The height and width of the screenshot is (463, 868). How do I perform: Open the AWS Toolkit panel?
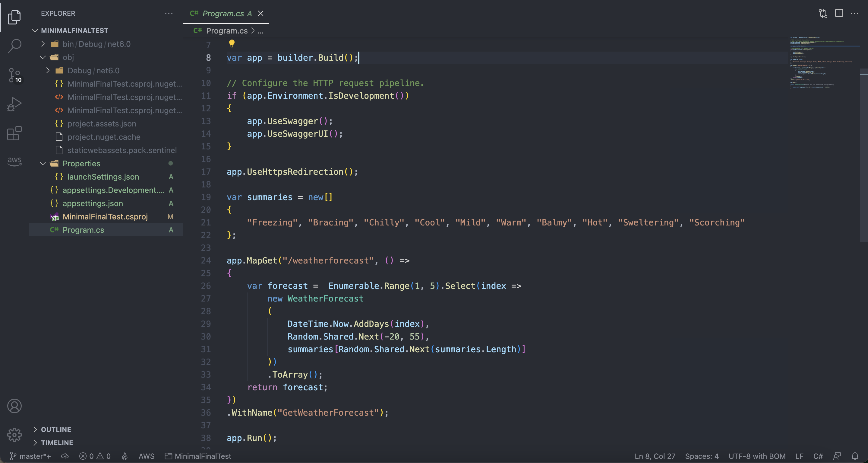(14, 161)
